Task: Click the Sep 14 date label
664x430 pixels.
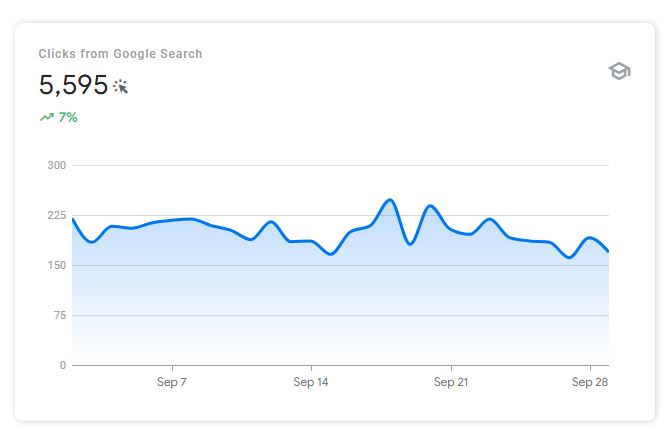Action: (x=311, y=382)
